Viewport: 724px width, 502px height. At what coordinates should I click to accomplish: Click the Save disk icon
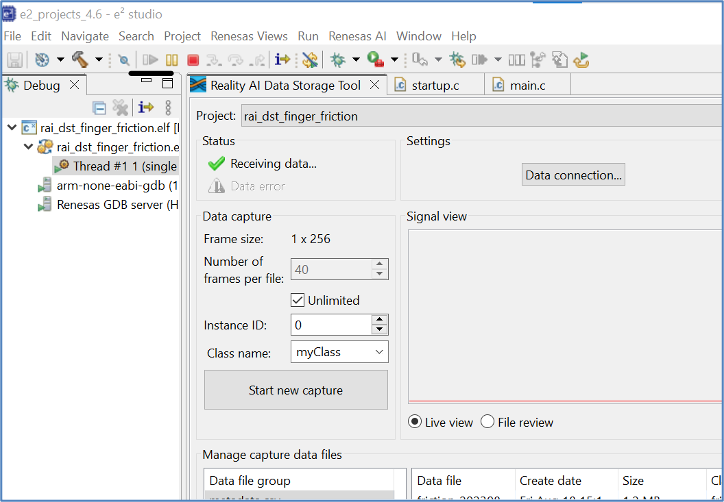15,60
